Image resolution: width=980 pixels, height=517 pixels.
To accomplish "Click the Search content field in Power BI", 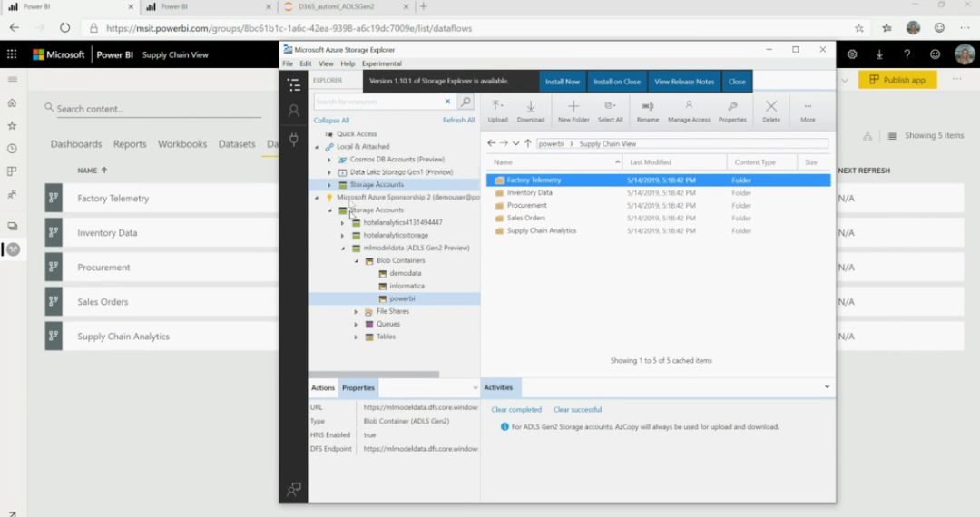I will click(153, 109).
